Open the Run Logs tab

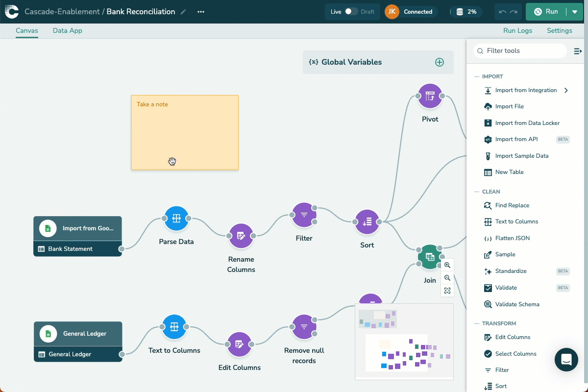pos(517,30)
